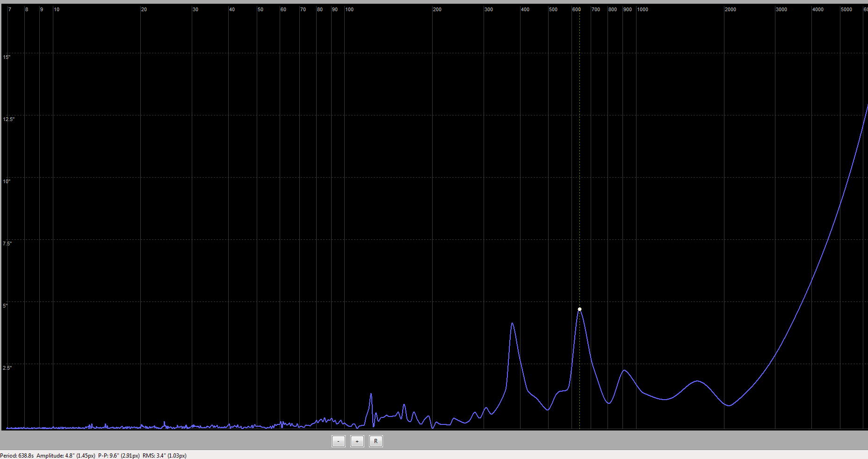This screenshot has width=868, height=459.
Task: Click the 10" amplitude axis label
Action: point(7,181)
